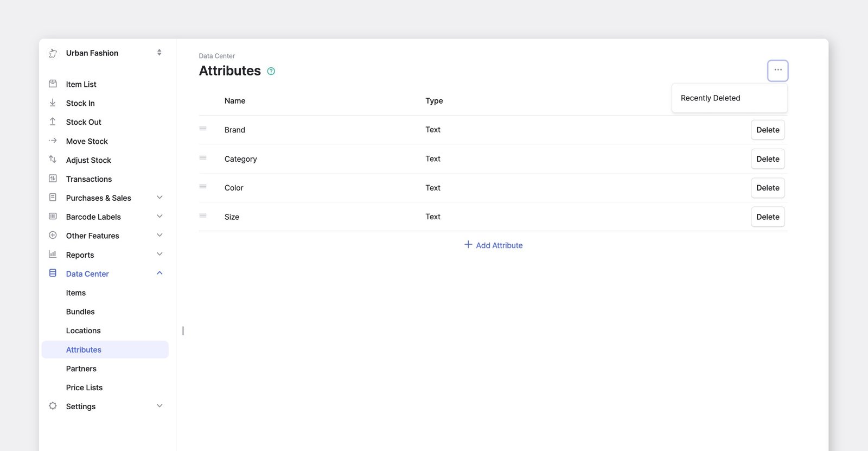The width and height of the screenshot is (868, 451).
Task: Delete the Size attribute
Action: tap(768, 217)
